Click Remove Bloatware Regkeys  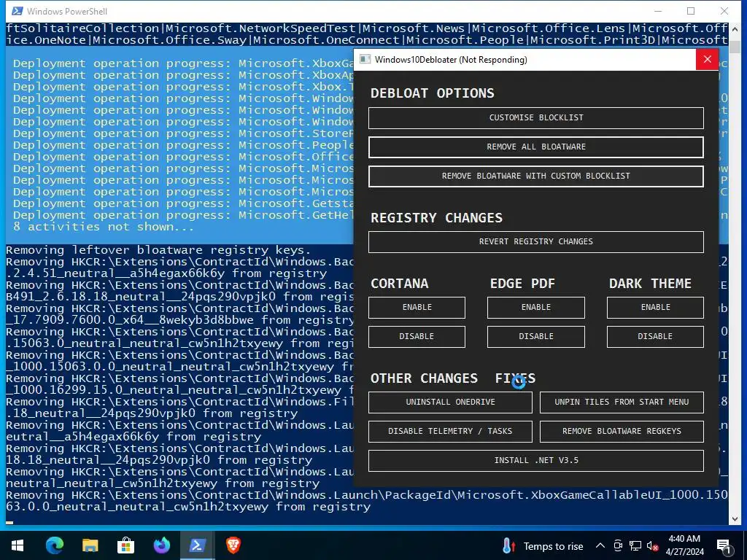[622, 432]
